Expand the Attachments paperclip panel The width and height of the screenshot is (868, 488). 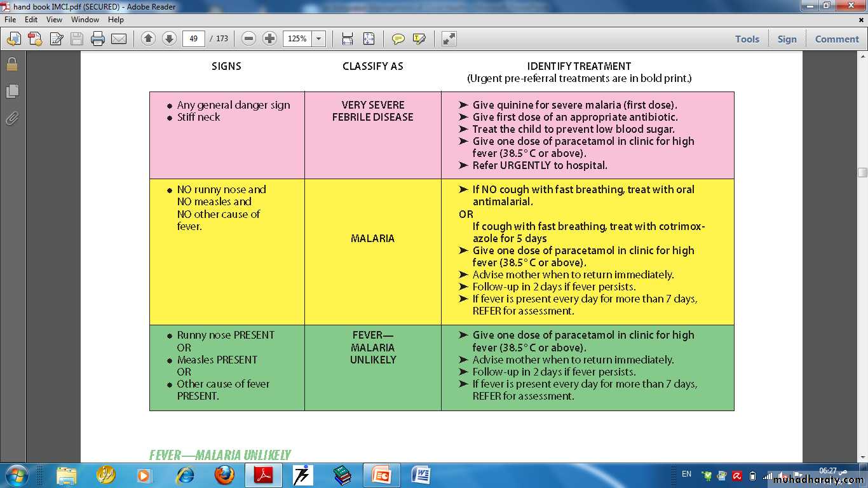click(x=11, y=118)
